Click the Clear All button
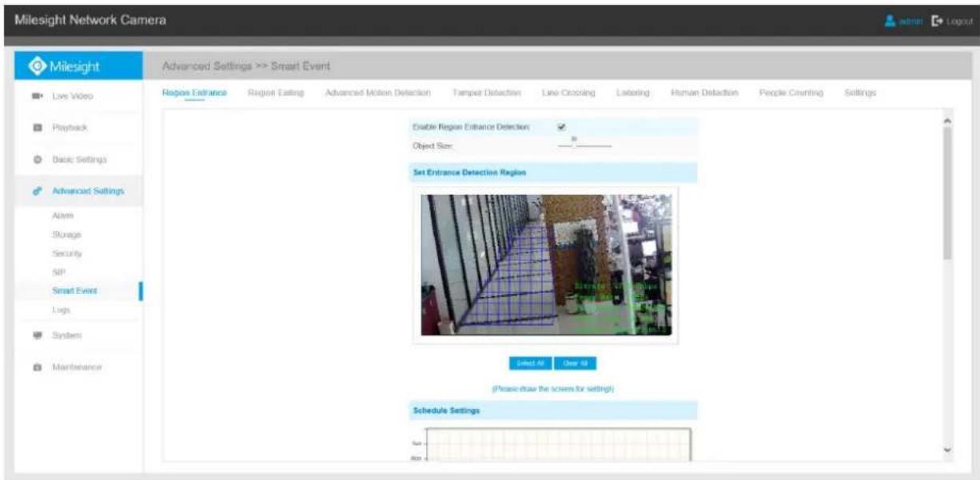980x480 pixels. coord(575,363)
